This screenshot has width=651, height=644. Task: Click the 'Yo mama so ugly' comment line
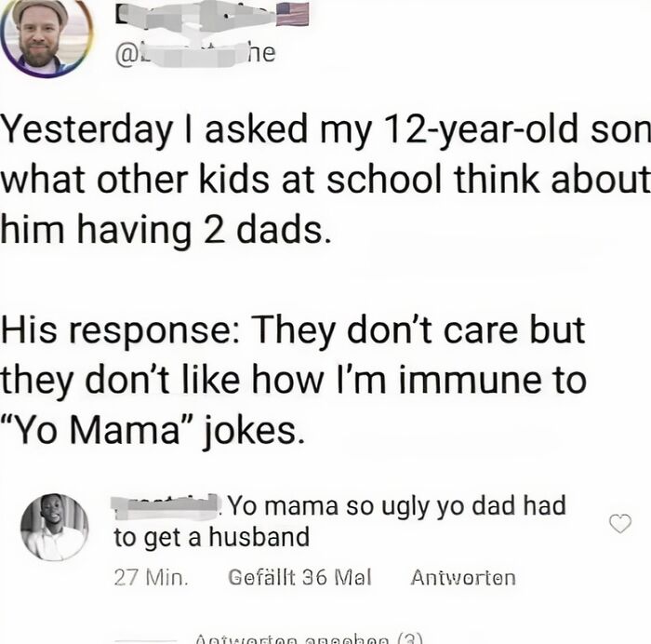coord(396,507)
